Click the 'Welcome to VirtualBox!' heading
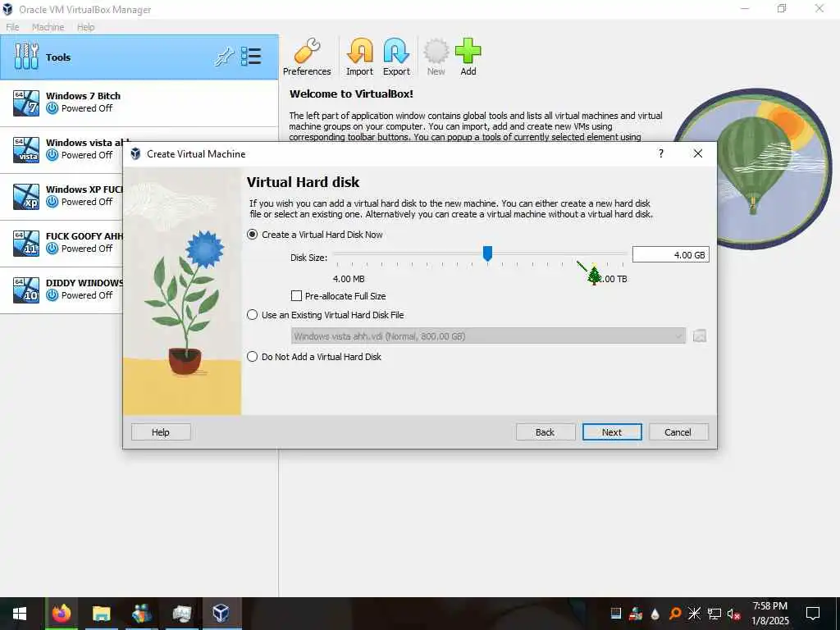The width and height of the screenshot is (840, 630). [351, 94]
